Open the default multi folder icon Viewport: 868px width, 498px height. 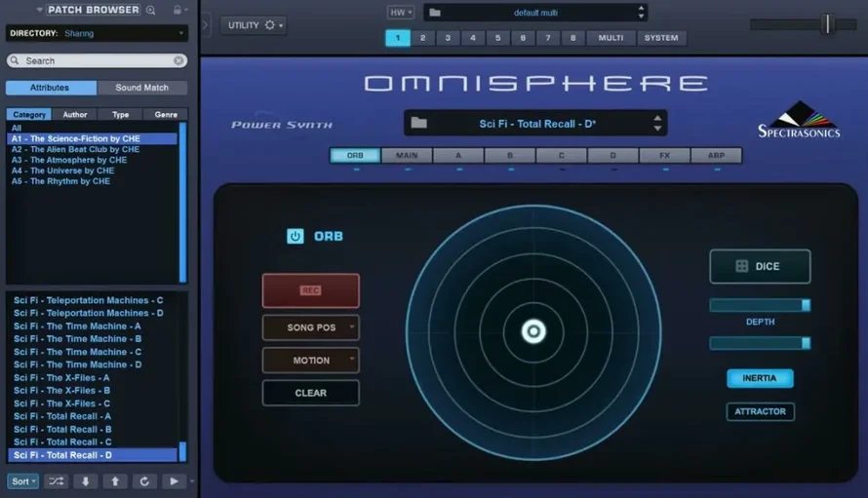(x=435, y=12)
